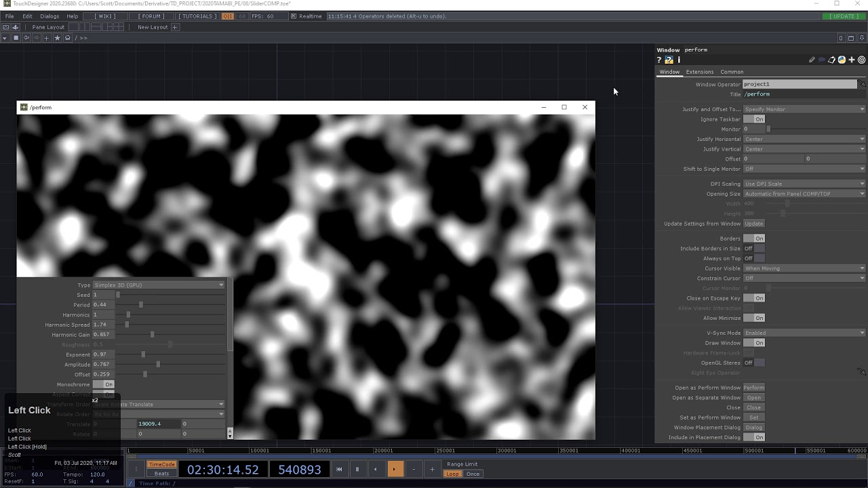This screenshot has height=488, width=868.
Task: Click Update Settings from Window button
Action: click(x=754, y=224)
